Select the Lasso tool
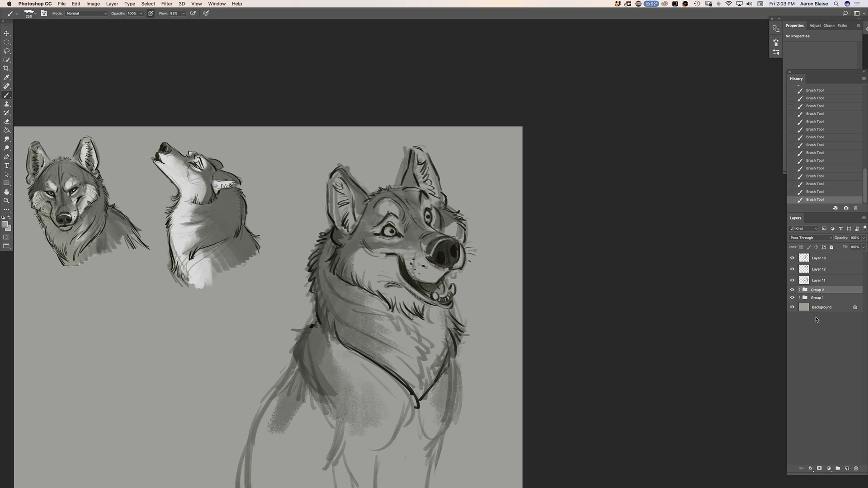 6,51
